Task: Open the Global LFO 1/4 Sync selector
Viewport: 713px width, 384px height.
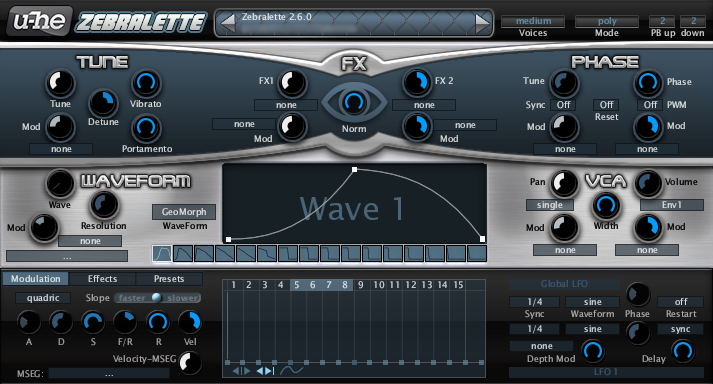Action: (535, 302)
